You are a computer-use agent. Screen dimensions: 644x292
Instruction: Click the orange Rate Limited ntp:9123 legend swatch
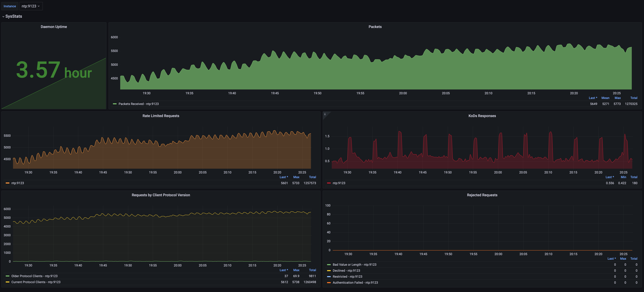[8, 183]
